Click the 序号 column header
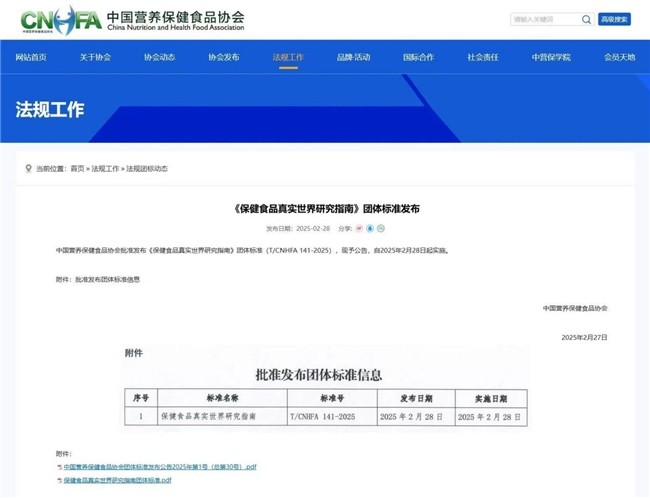650x498 pixels. click(141, 398)
